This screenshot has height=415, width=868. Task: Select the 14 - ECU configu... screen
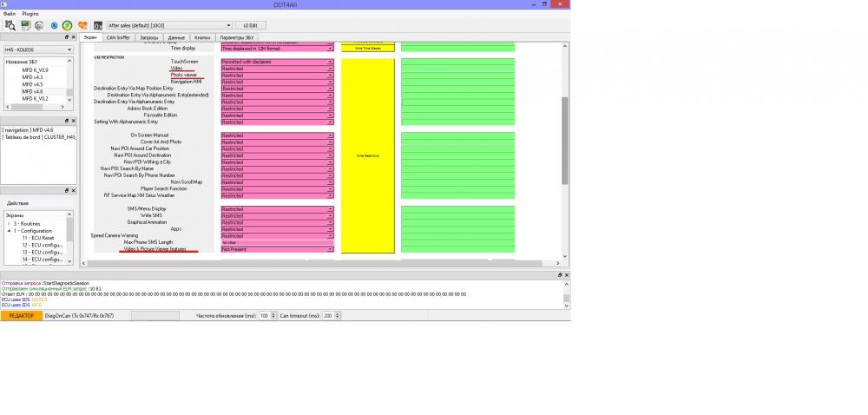pos(42,260)
